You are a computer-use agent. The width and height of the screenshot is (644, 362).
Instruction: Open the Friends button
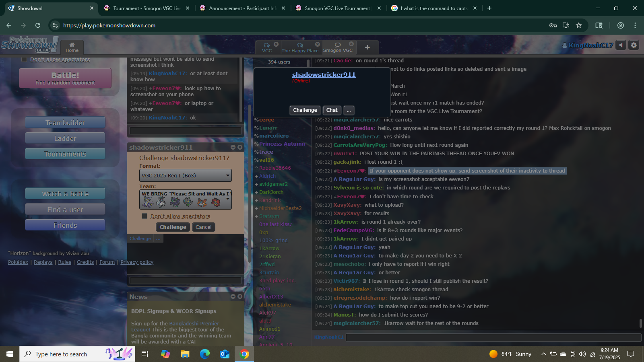click(x=65, y=225)
